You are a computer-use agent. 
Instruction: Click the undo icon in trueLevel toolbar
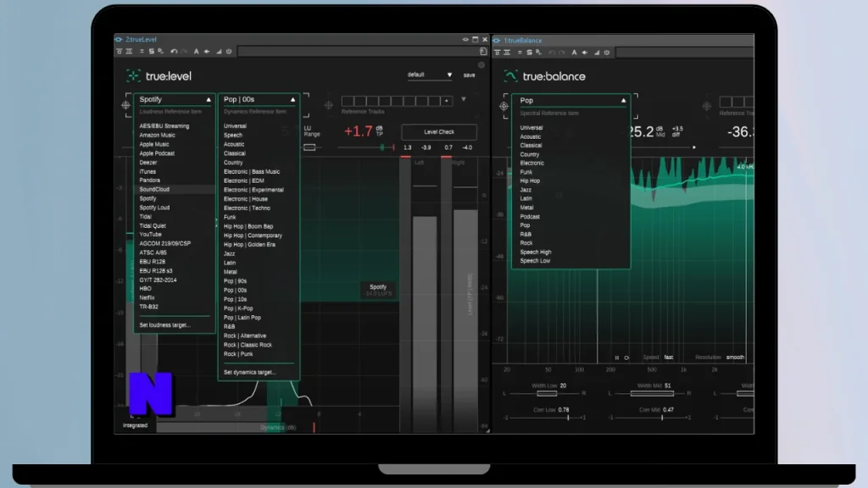pyautogui.click(x=174, y=52)
